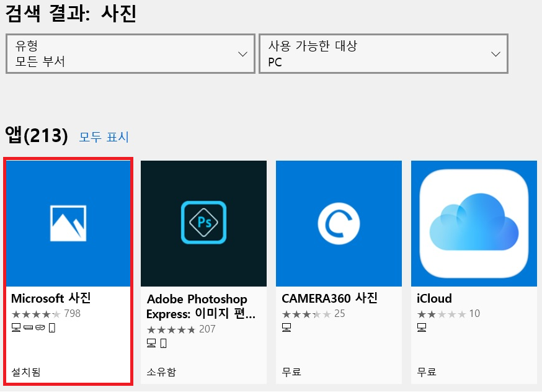Click the Microsoft 사진 title text
Screen dimensions: 542x392
point(51,298)
